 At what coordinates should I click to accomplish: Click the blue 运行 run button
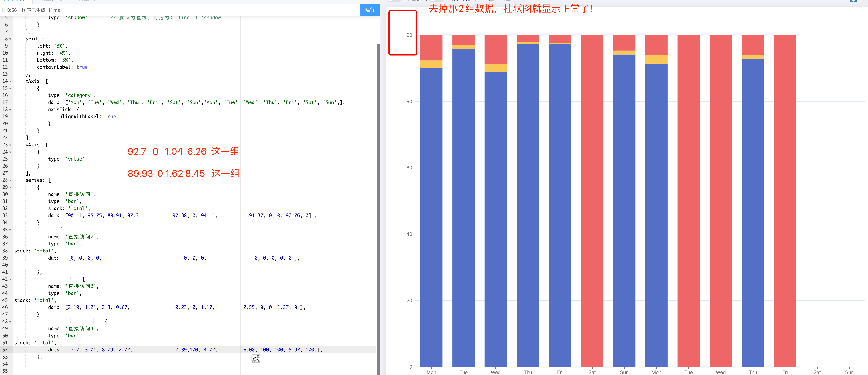(x=370, y=10)
